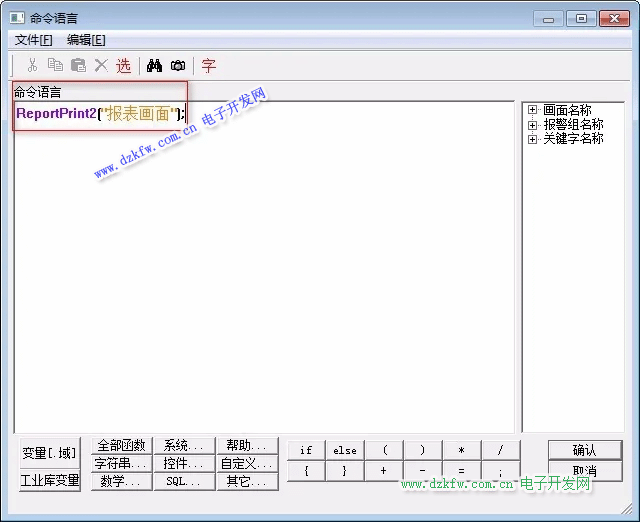The image size is (640, 522).
Task: Click the Paste clipboard icon
Action: point(77,65)
